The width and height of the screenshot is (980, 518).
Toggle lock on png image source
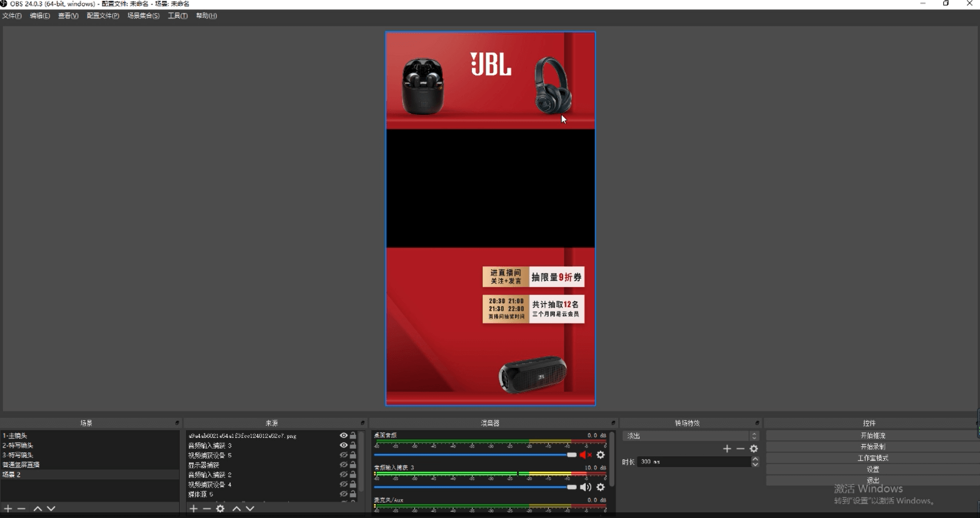[x=353, y=435]
